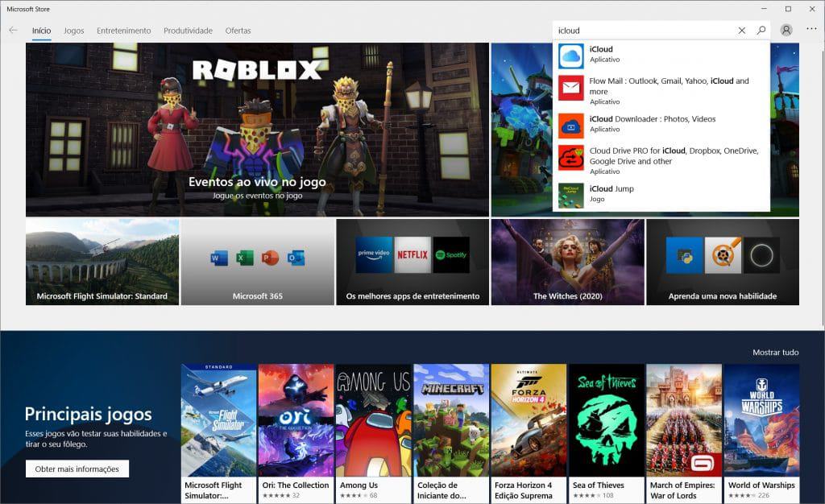
Task: Select the Flow Mail envelope icon
Action: [571, 88]
